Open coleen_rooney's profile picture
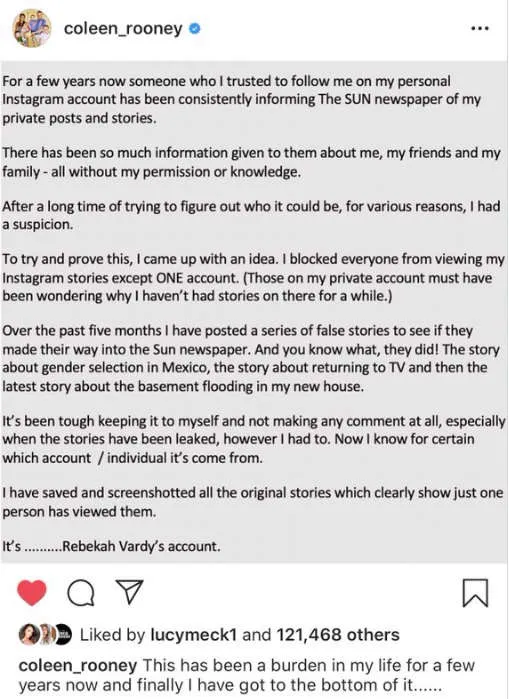The image size is (509, 699). point(32,29)
